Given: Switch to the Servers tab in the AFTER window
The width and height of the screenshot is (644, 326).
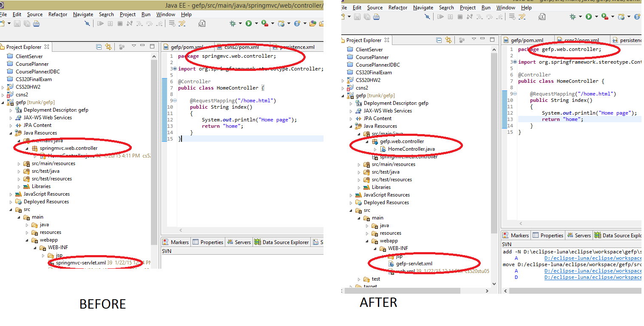Looking at the screenshot, I should pyautogui.click(x=579, y=235).
